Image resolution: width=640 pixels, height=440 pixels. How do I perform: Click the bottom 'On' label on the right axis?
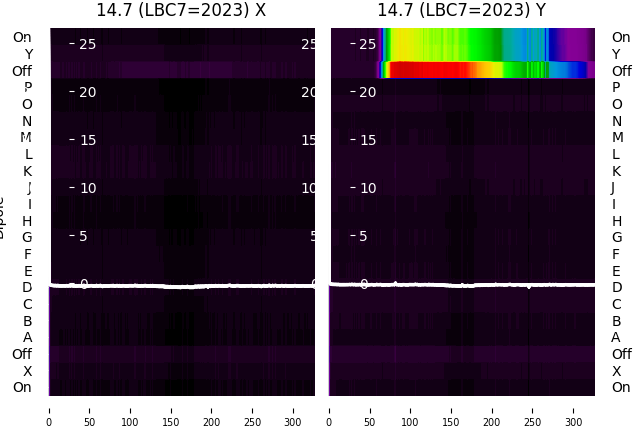click(621, 388)
